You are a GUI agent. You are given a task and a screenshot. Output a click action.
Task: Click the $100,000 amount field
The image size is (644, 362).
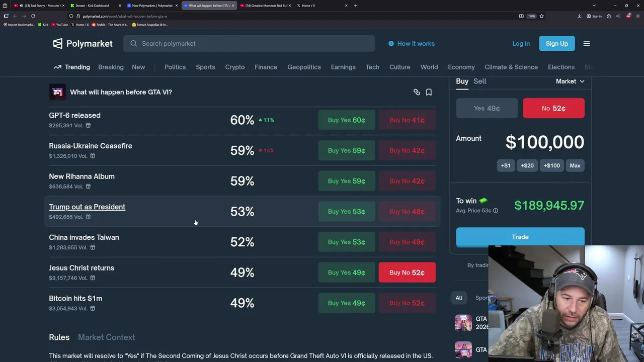544,142
